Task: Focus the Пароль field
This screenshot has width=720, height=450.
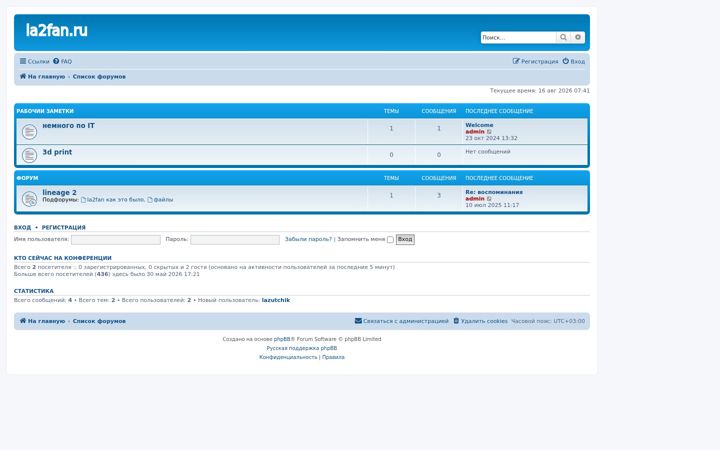Action: click(235, 240)
